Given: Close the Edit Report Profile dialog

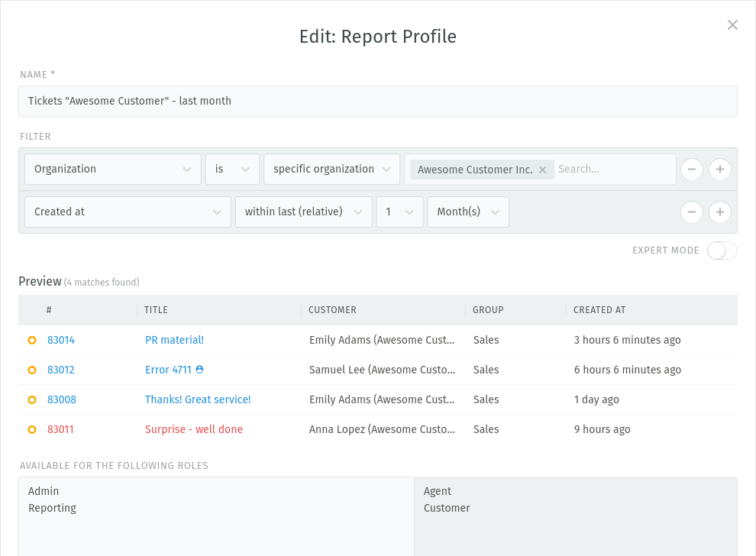Looking at the screenshot, I should pyautogui.click(x=732, y=25).
